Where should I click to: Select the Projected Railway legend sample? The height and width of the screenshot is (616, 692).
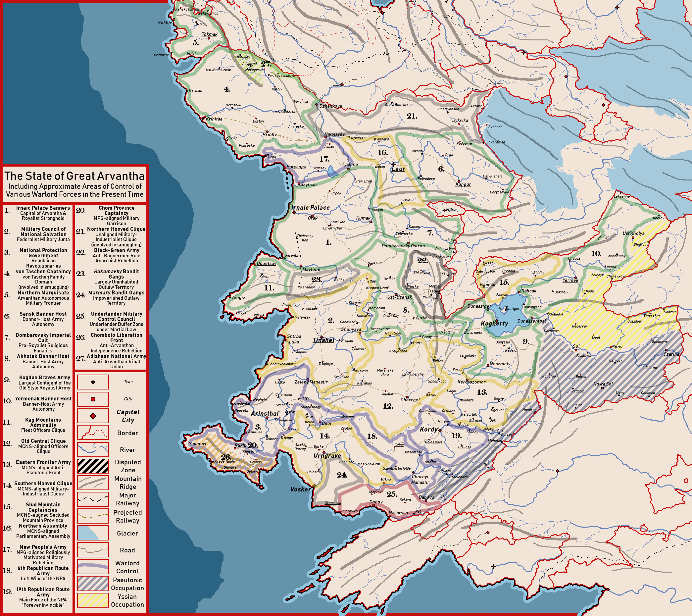tap(93, 516)
